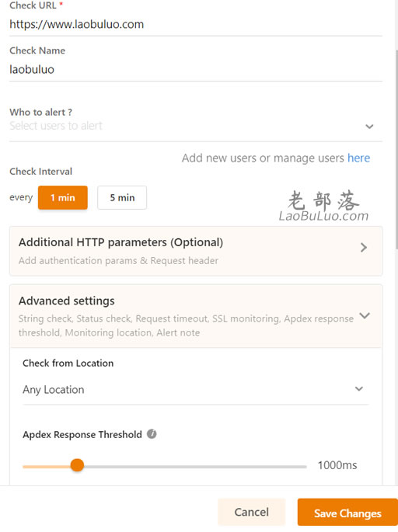The height and width of the screenshot is (532, 398).
Task: Expand Additional HTTP parameters section
Action: point(196,251)
